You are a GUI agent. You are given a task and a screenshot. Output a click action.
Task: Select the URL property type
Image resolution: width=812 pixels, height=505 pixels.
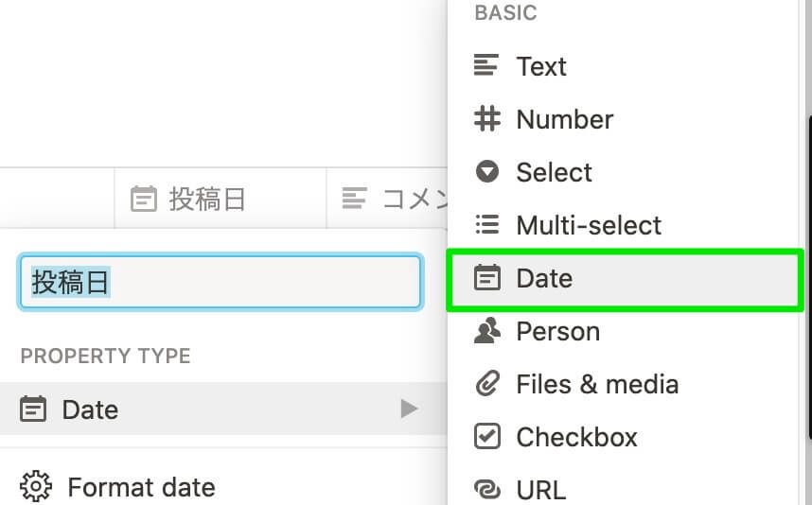pyautogui.click(x=623, y=489)
